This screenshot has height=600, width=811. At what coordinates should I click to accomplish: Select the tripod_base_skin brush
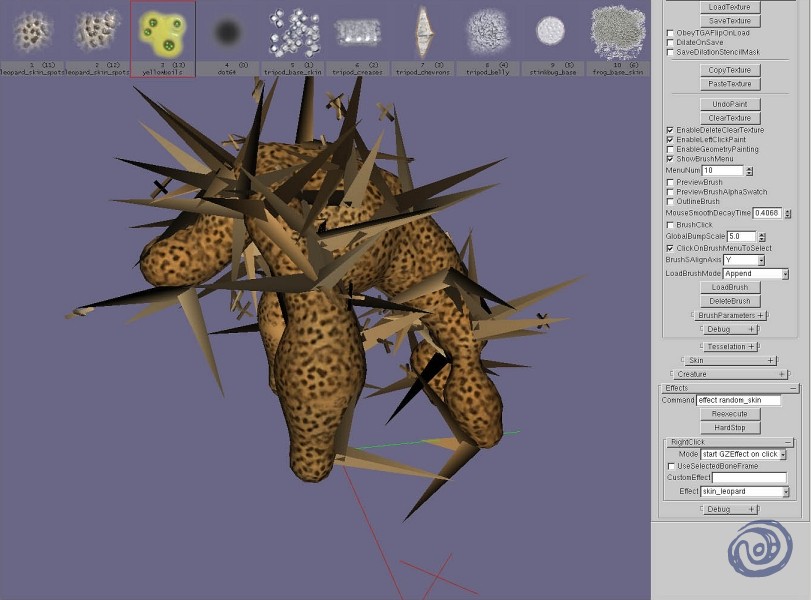pos(293,38)
